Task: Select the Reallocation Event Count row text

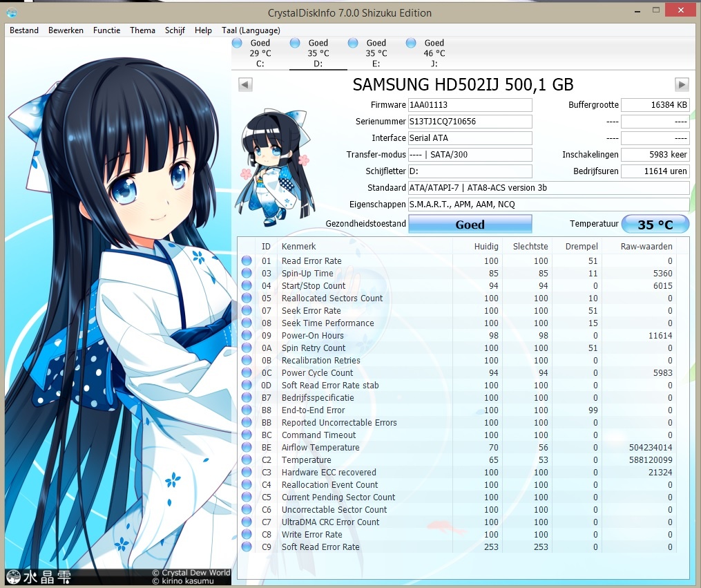Action: pyautogui.click(x=329, y=485)
